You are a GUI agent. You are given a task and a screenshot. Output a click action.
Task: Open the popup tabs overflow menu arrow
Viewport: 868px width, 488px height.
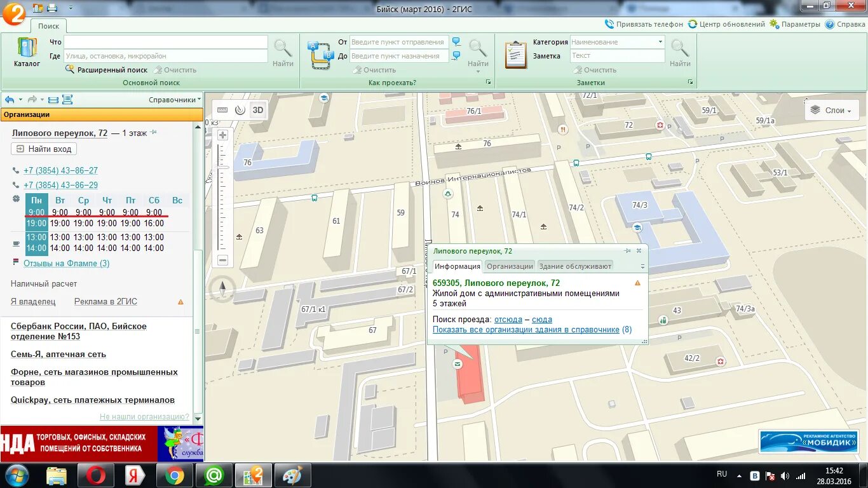tap(642, 267)
